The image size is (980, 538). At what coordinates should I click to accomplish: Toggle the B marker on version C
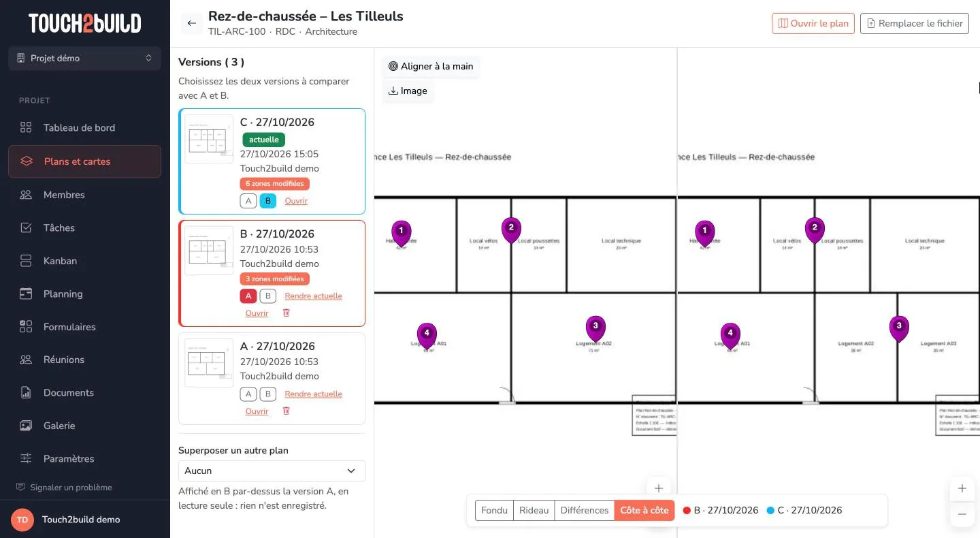268,201
